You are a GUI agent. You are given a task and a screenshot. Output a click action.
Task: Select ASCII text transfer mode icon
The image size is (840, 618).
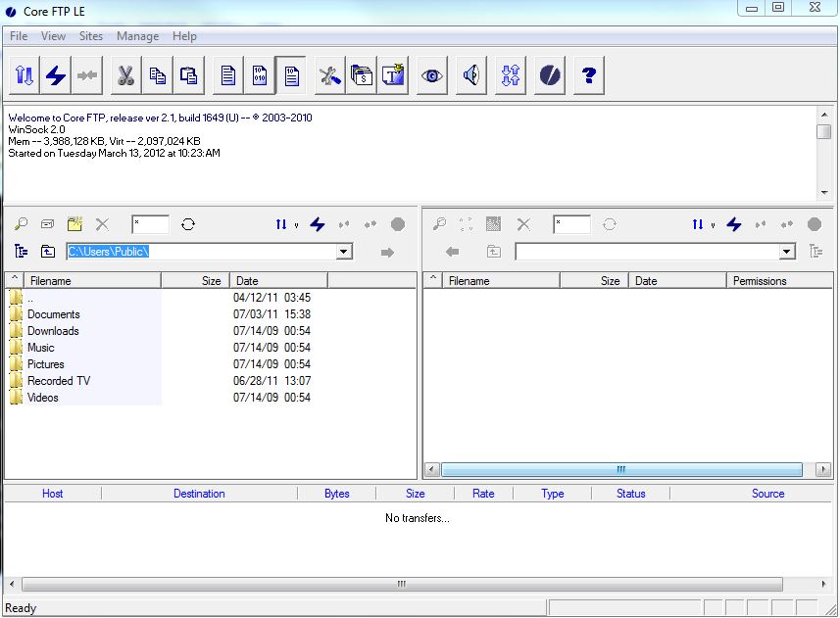point(228,75)
